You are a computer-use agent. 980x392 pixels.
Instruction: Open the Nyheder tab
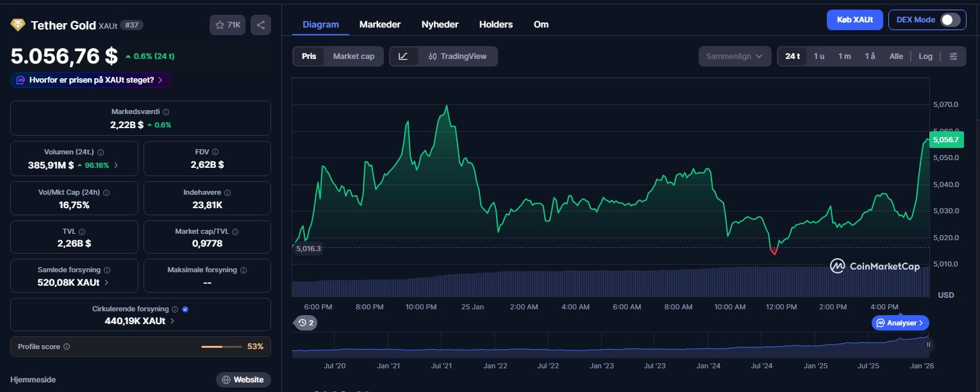440,24
